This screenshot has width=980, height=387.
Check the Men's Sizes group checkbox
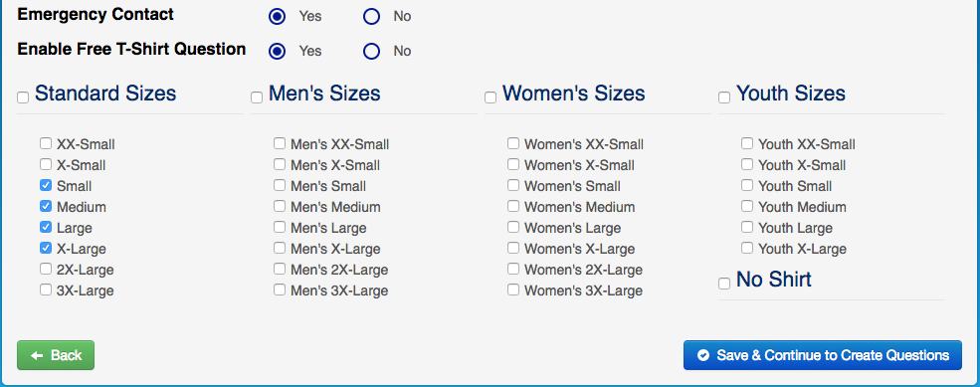[x=257, y=97]
